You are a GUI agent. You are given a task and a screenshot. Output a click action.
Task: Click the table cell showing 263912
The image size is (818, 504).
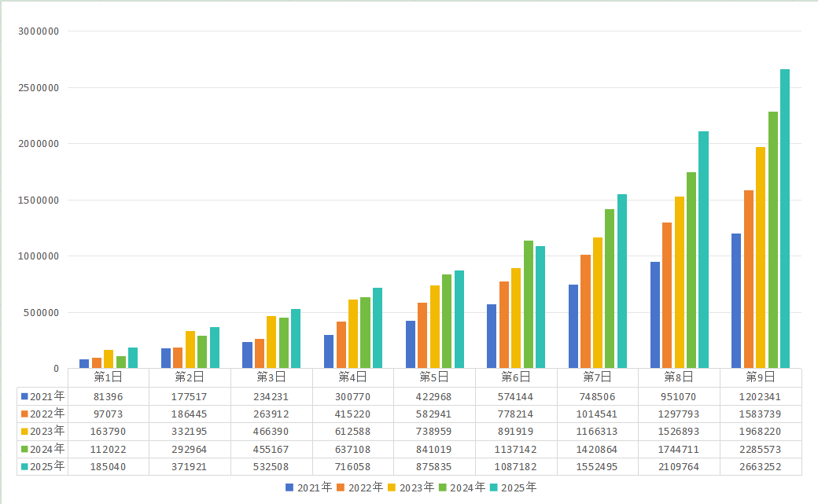click(271, 414)
